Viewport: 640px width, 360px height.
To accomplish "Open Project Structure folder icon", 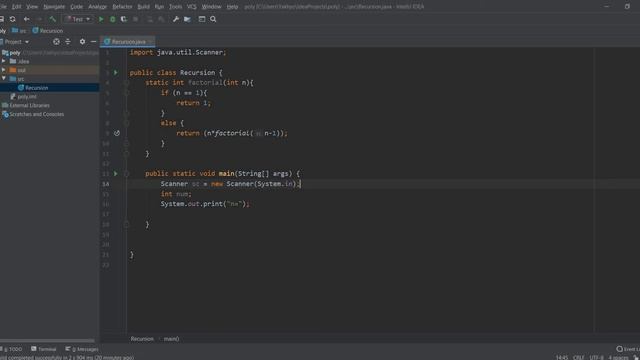I will click(187, 19).
